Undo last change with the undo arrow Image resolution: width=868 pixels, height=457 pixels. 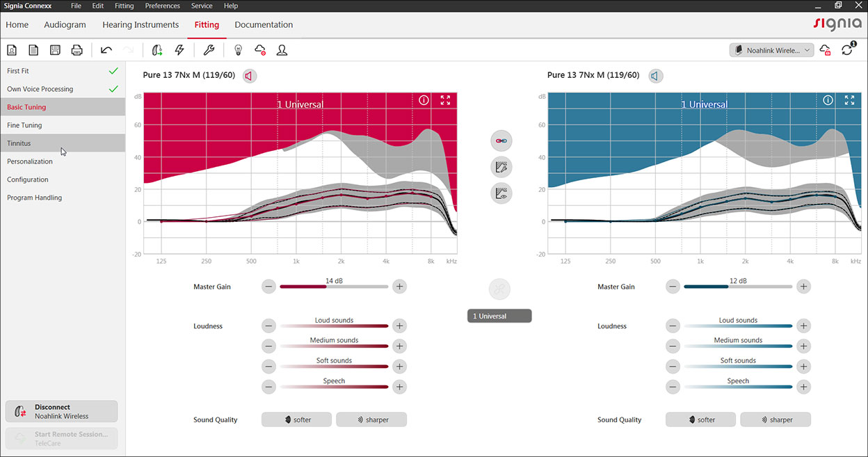tap(106, 50)
